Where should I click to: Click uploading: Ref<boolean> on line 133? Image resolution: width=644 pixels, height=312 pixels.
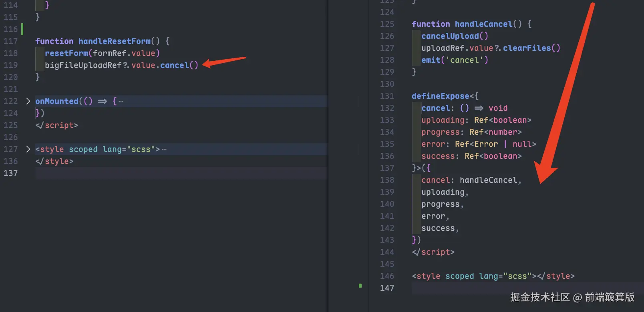pos(476,120)
